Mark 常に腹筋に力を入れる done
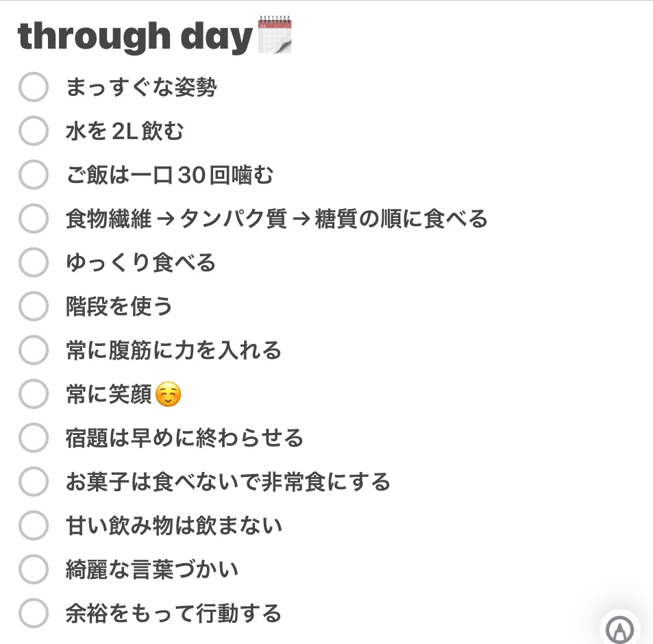This screenshot has height=644, width=653. [33, 350]
